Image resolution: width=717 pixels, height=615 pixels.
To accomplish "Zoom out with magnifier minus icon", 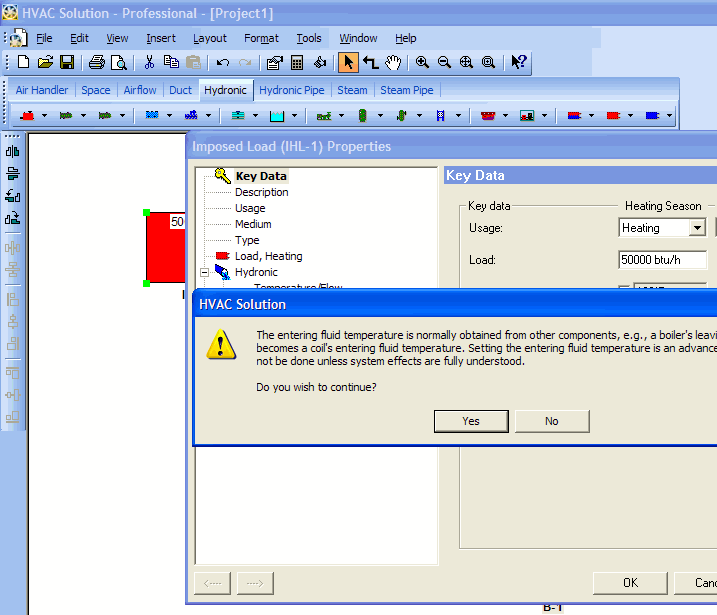I will 444,62.
